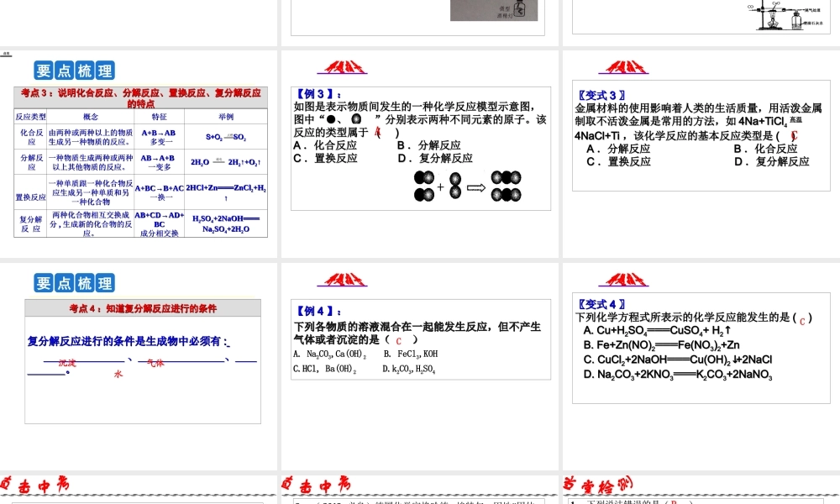The width and height of the screenshot is (840, 504).
Task: Select the 例4 solutions mixing slide
Action: click(x=421, y=366)
